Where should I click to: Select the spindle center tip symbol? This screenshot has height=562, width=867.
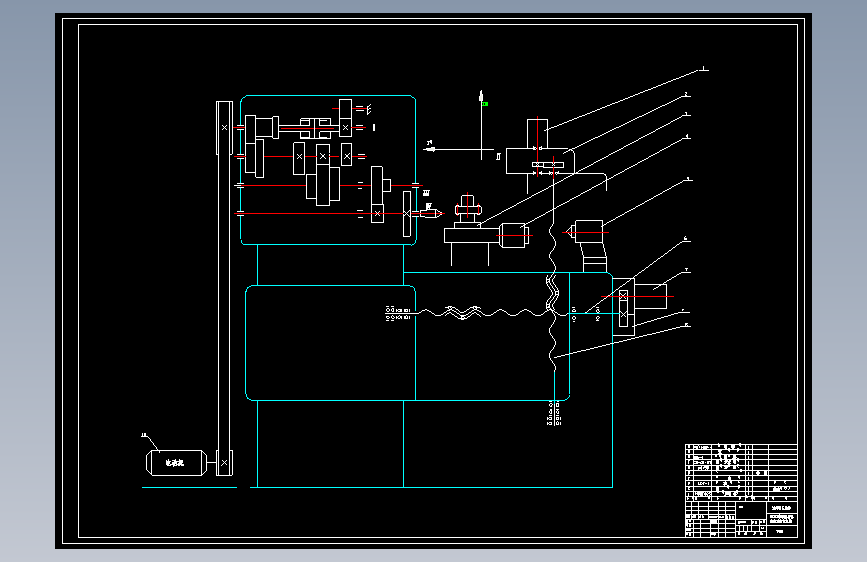431,213
